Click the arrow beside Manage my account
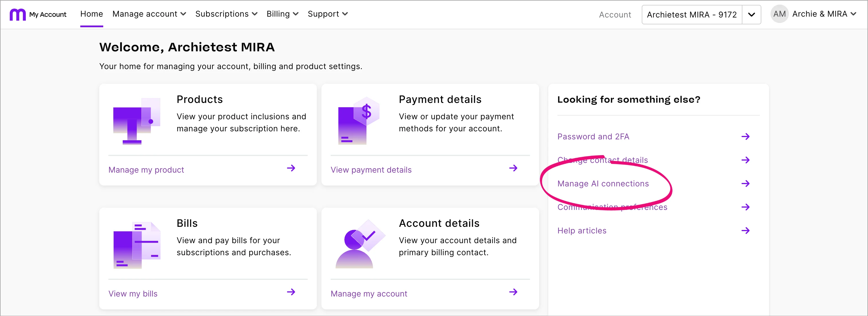The height and width of the screenshot is (316, 868). 513,292
